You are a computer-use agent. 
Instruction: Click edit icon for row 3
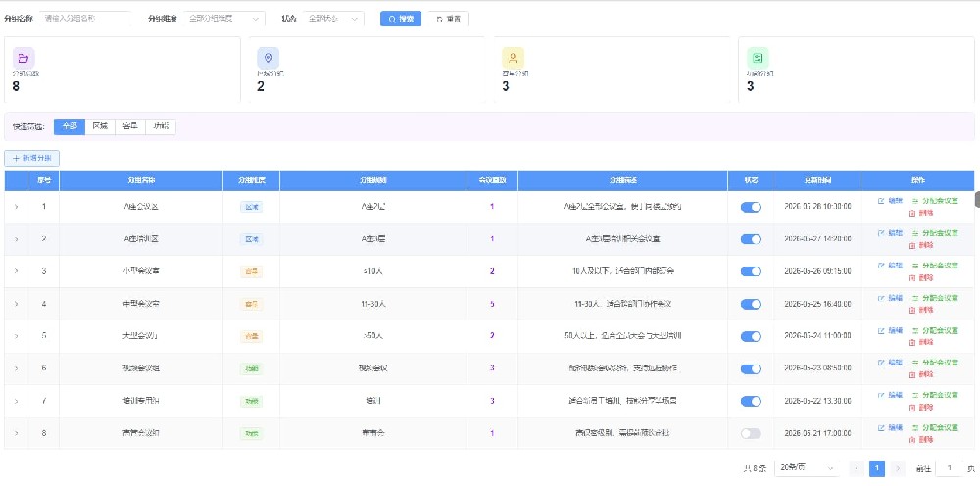[x=881, y=266]
